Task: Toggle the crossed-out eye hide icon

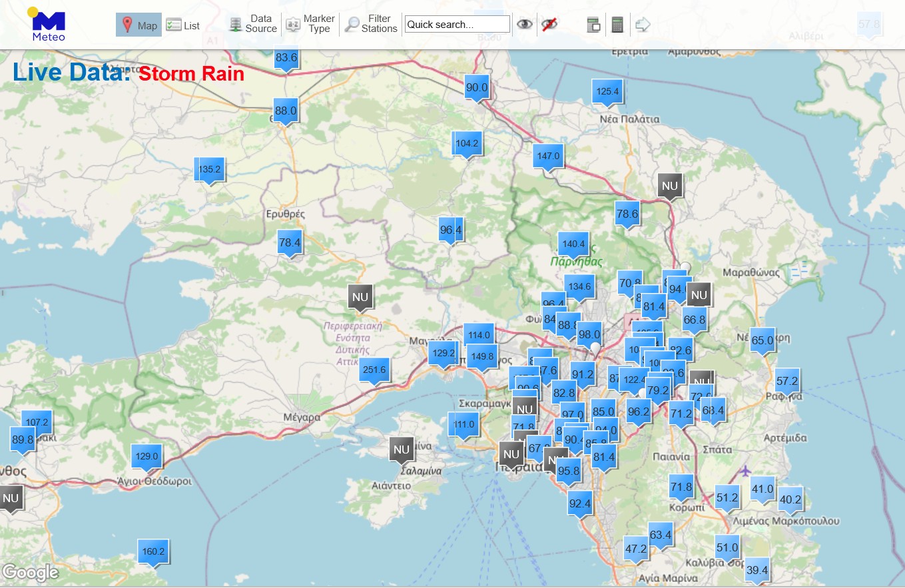Action: (549, 25)
